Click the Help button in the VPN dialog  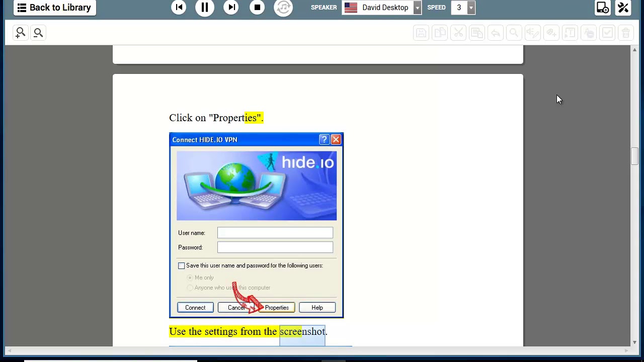click(x=317, y=308)
